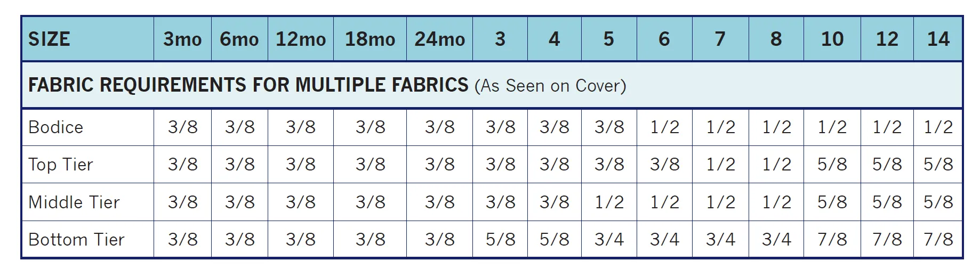
Task: Click the SIZE header cell
Action: [88, 39]
